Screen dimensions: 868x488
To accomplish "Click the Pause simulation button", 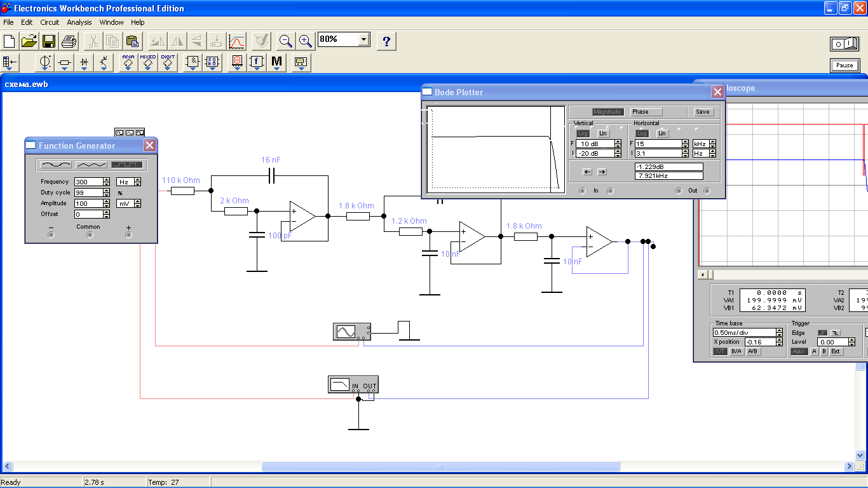I will pos(844,65).
